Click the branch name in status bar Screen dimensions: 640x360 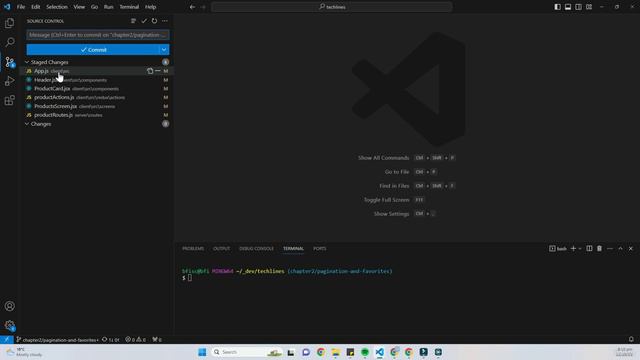point(58,340)
